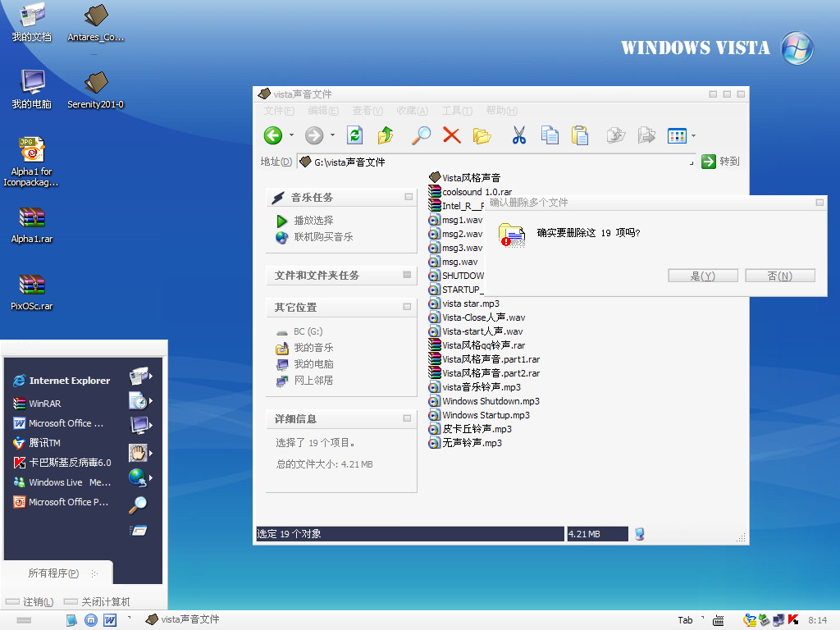The height and width of the screenshot is (630, 840).
Task: Select coolsound 1.0.rar file
Action: point(470,191)
